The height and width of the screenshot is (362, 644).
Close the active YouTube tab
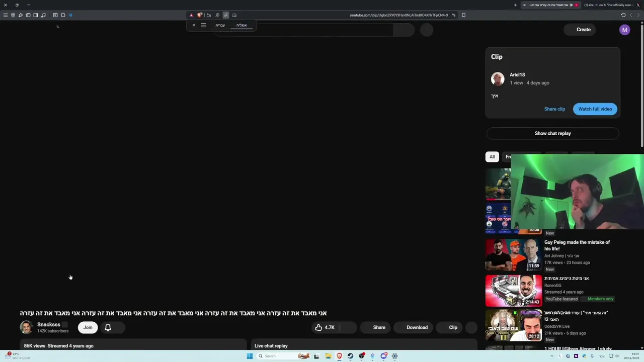524,5
